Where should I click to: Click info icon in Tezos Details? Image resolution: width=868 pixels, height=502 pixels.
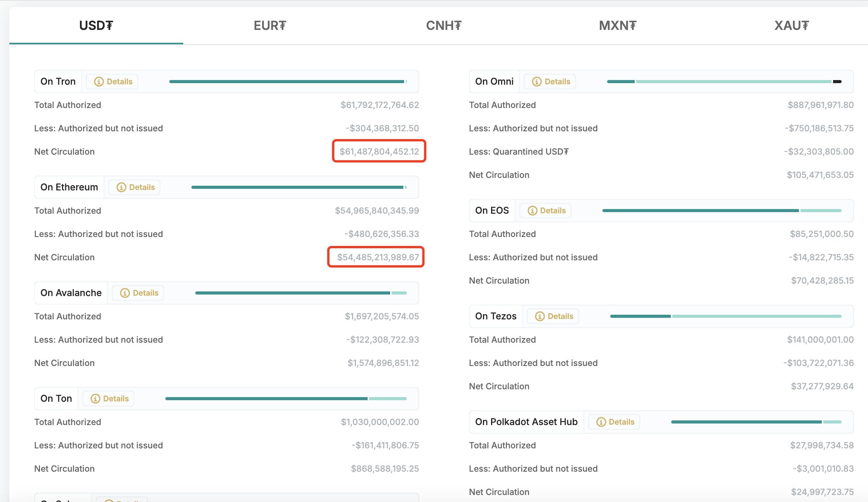click(x=540, y=316)
